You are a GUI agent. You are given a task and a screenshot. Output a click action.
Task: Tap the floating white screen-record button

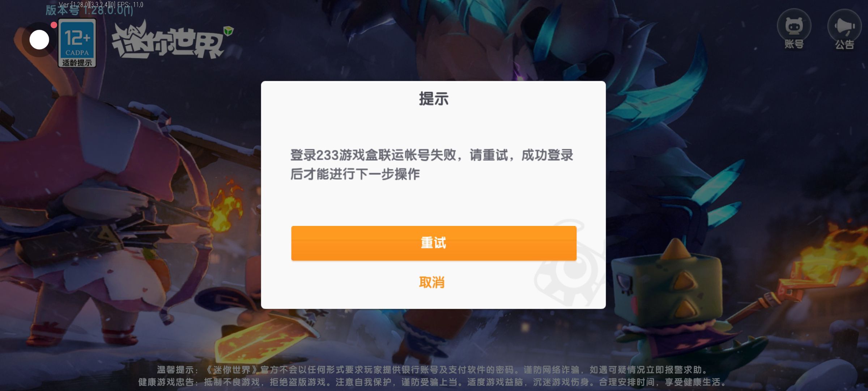[x=39, y=39]
